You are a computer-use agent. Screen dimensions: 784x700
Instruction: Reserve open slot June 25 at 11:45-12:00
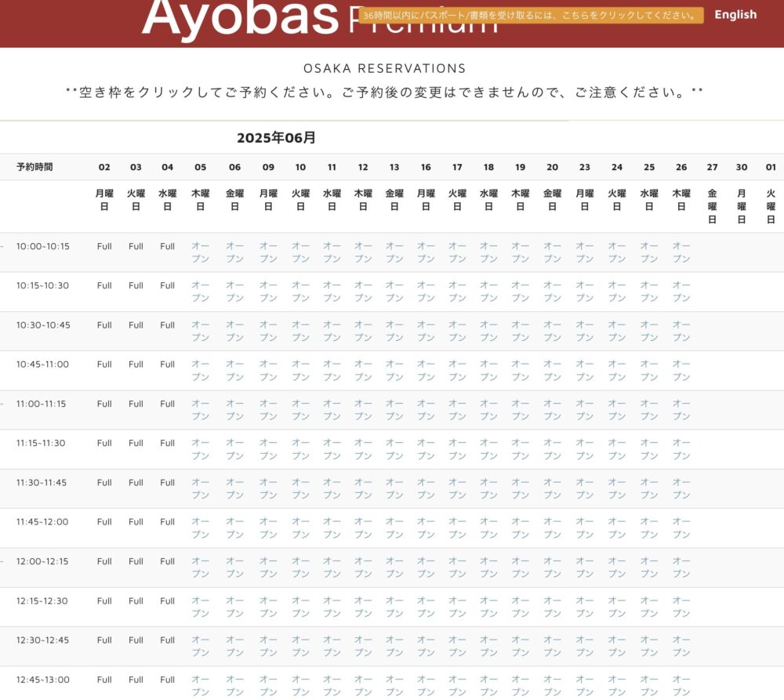[x=649, y=528]
